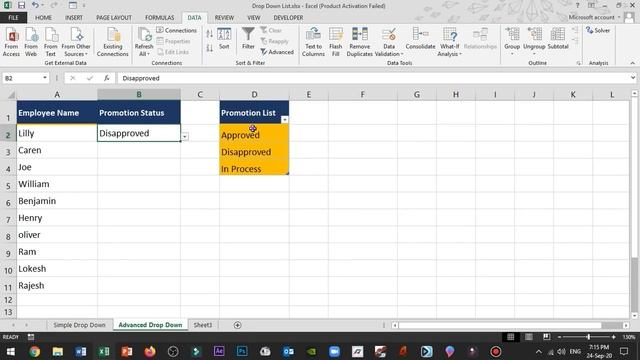Open Consolidate dialog

[420, 39]
